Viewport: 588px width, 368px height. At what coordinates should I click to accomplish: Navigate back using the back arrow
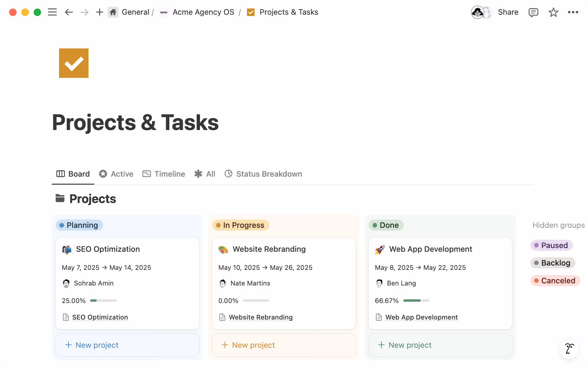[69, 12]
